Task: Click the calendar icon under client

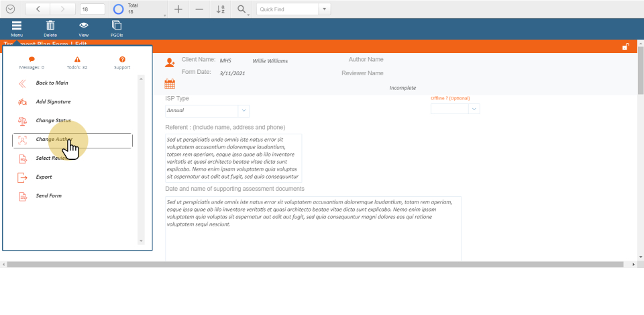Action: click(170, 84)
